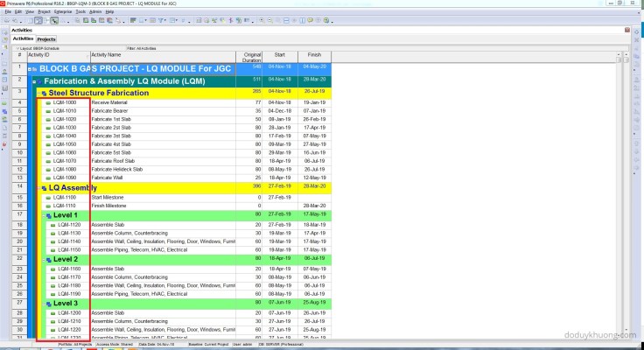Open the Edit menu
Viewport: 644px width, 350px height.
click(18, 11)
